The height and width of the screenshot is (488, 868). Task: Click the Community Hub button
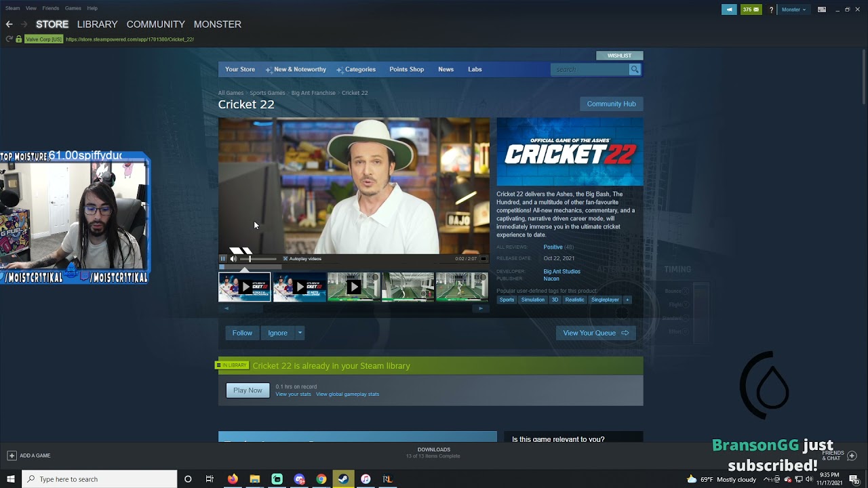(x=611, y=104)
